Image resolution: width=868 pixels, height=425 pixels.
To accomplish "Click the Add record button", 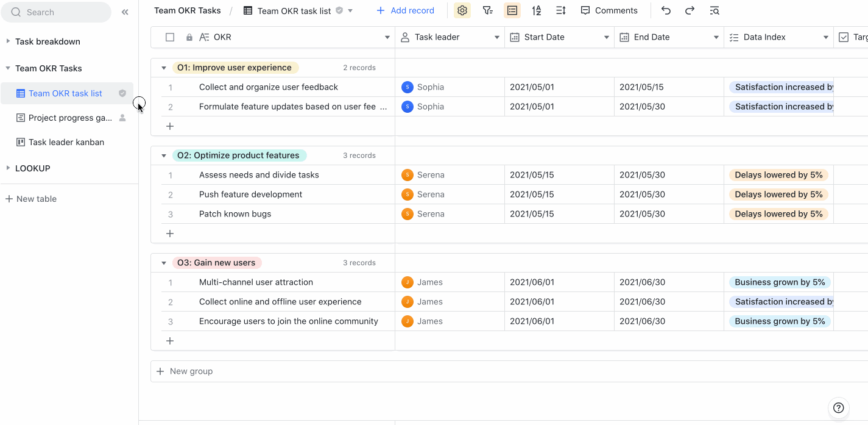I will coord(405,10).
